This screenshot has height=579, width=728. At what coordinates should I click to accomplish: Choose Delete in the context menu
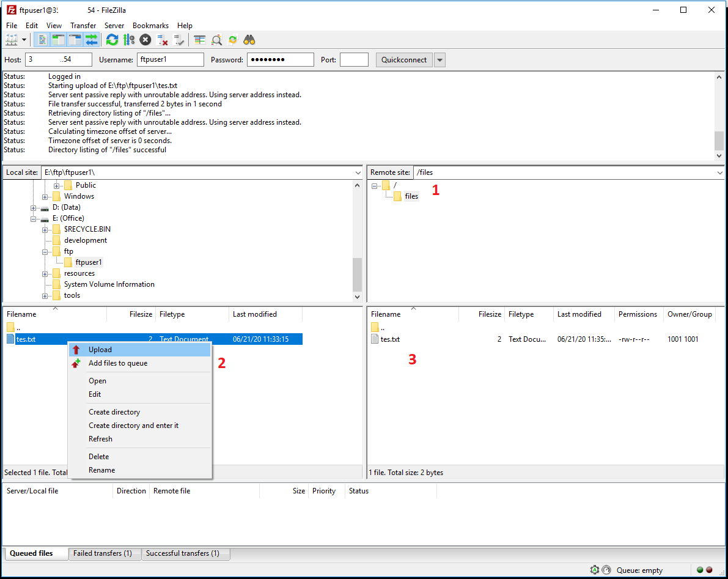[140, 457]
